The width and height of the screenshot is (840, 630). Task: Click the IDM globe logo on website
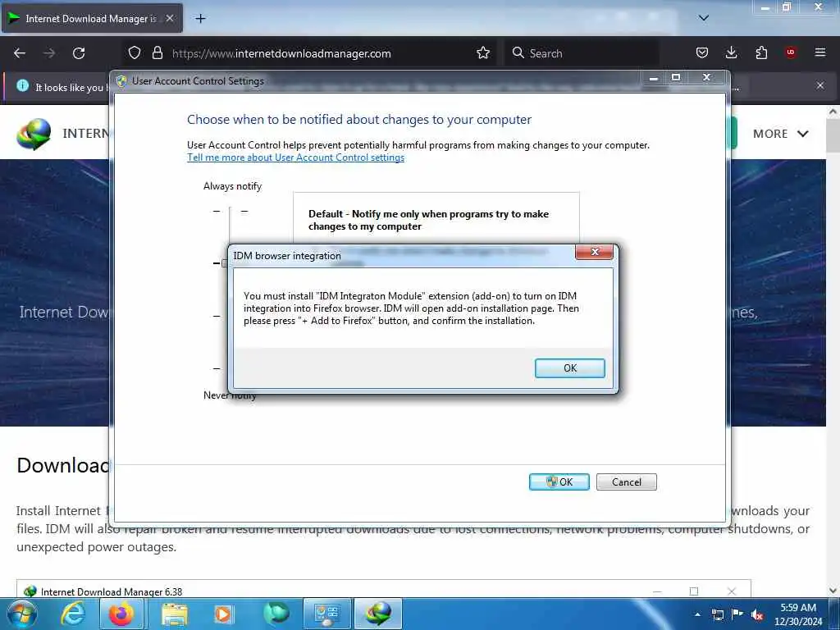[x=34, y=134]
